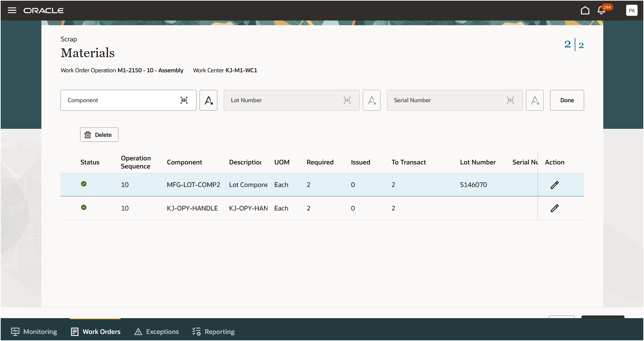Screen dimensions: 644x341
Task: Click the UOM column header
Action: [x=282, y=162]
